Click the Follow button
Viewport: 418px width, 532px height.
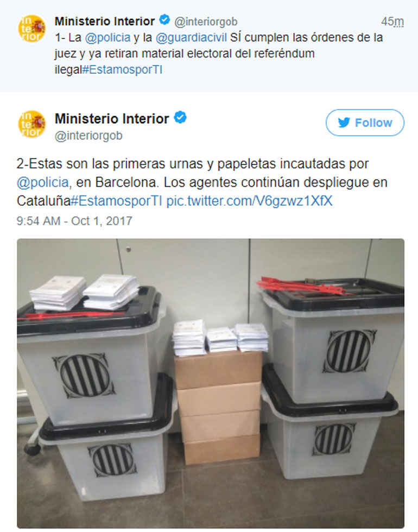tap(365, 123)
